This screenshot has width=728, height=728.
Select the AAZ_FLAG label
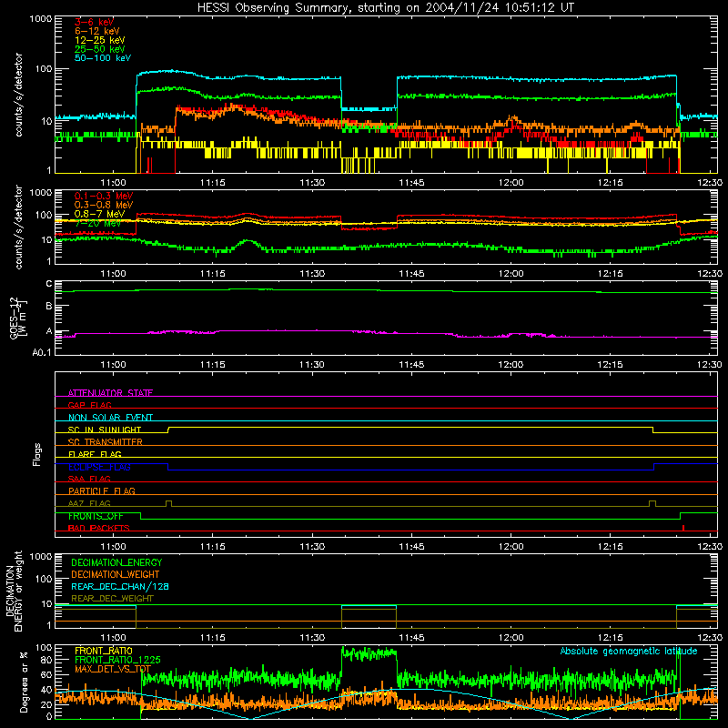89,503
